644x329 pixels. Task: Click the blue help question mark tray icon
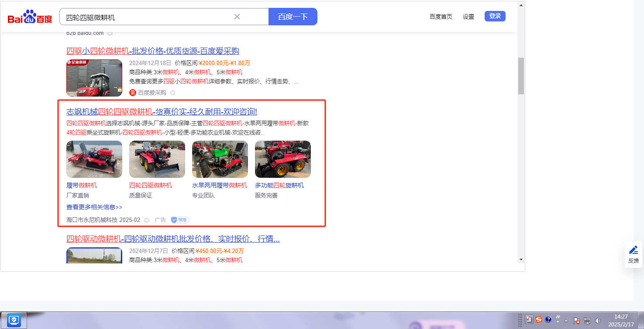tap(548, 319)
